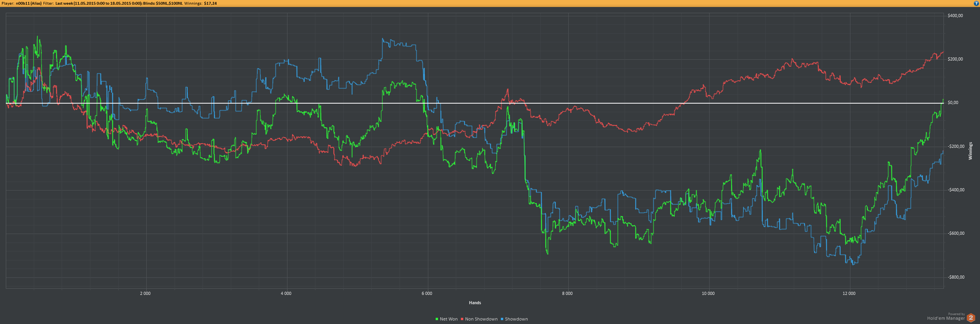Click the "2 000" hands axis label

point(145,294)
